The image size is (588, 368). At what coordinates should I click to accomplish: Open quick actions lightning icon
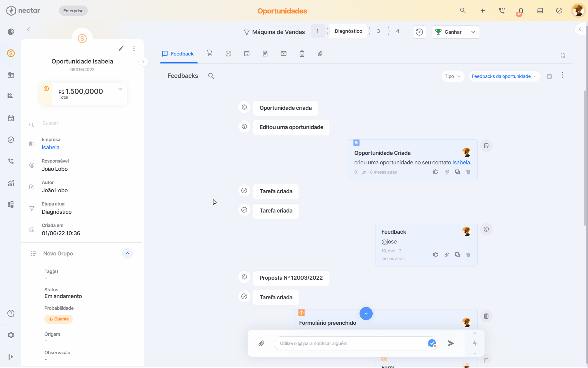tap(475, 343)
